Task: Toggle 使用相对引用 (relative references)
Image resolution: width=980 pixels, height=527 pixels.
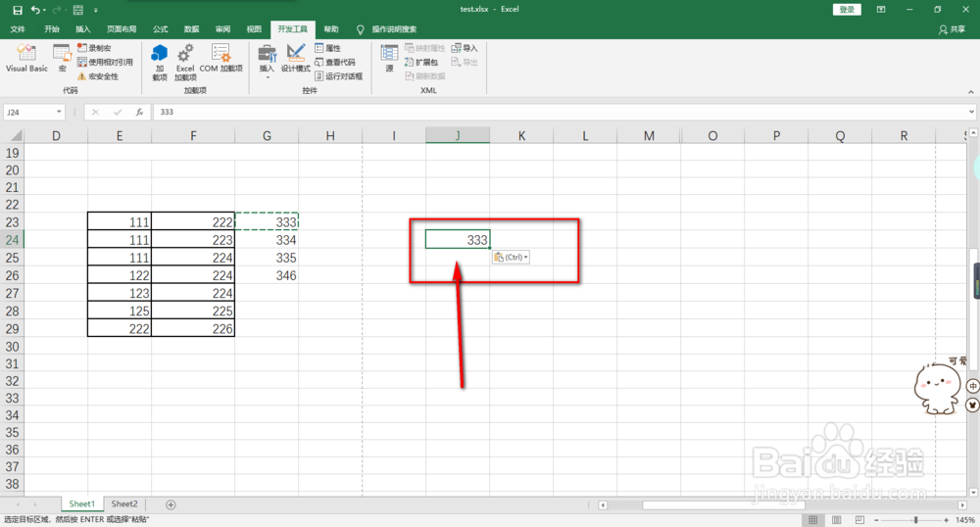Action: pos(105,62)
